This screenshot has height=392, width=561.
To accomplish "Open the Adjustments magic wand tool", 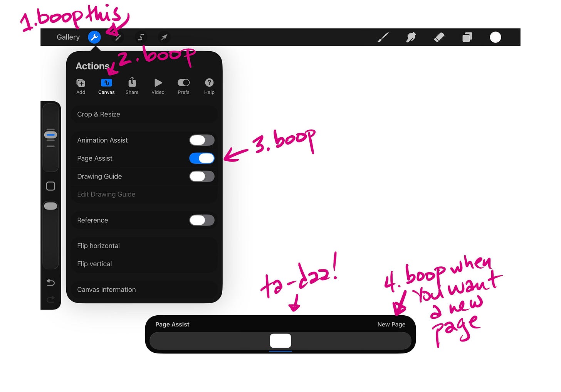I will tap(118, 37).
